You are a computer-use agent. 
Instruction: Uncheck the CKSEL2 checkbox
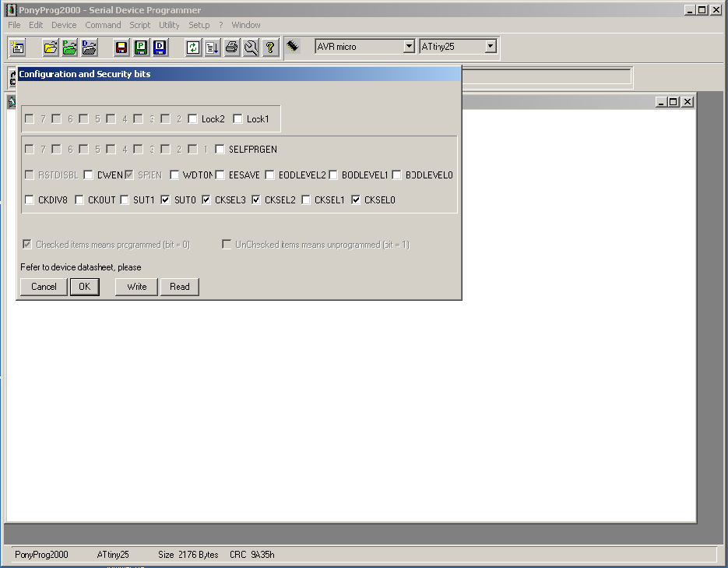coord(256,199)
